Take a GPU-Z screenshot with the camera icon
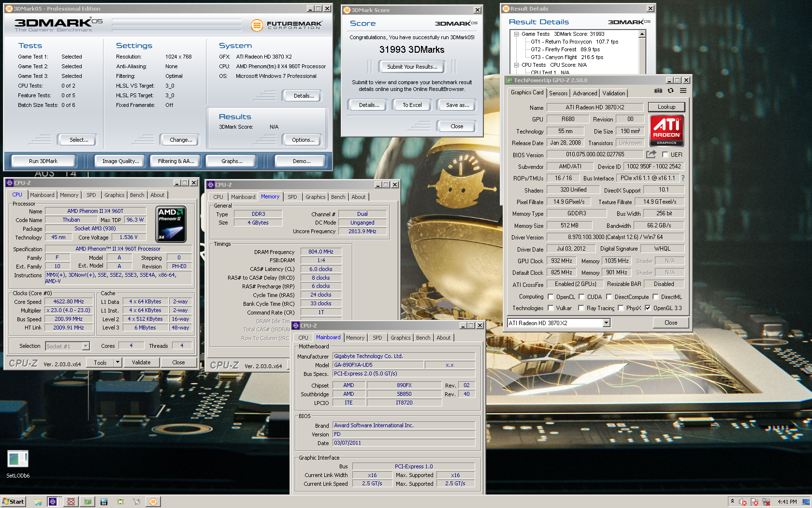 (658, 91)
